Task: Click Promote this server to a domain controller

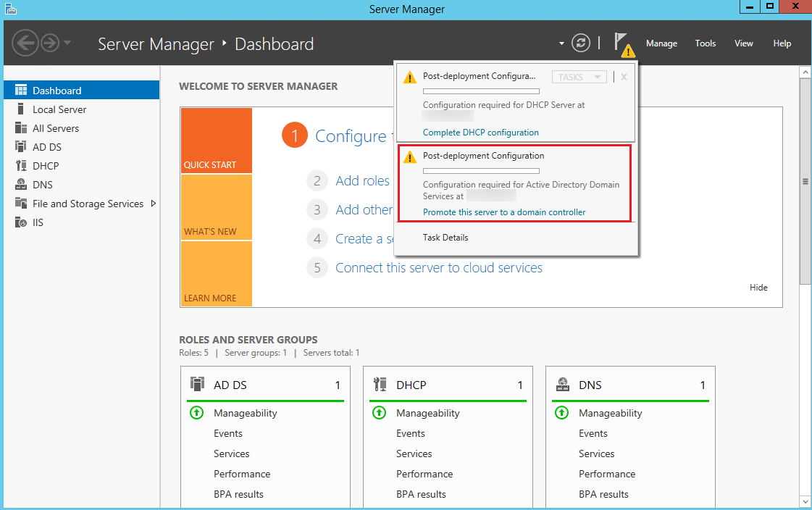Action: (x=504, y=212)
